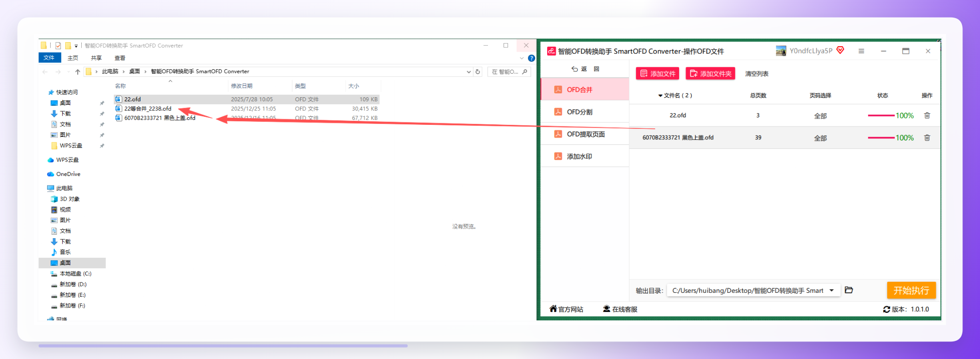
Task: Open the 官方网站 official website link
Action: (x=566, y=309)
